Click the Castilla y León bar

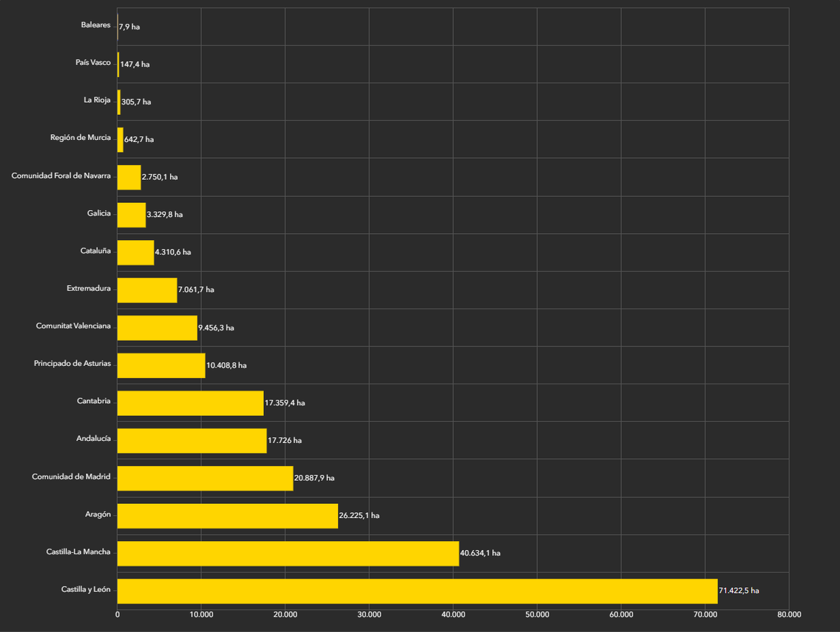click(x=417, y=591)
